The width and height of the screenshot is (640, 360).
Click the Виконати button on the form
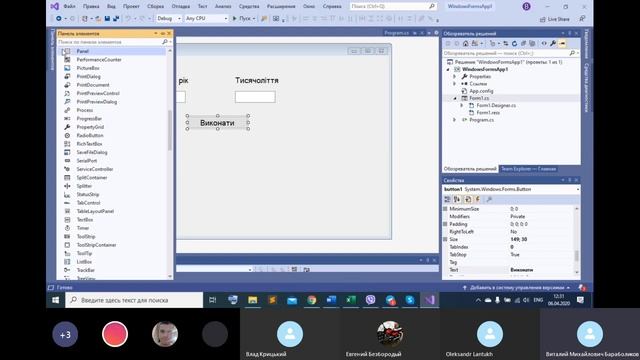point(218,122)
